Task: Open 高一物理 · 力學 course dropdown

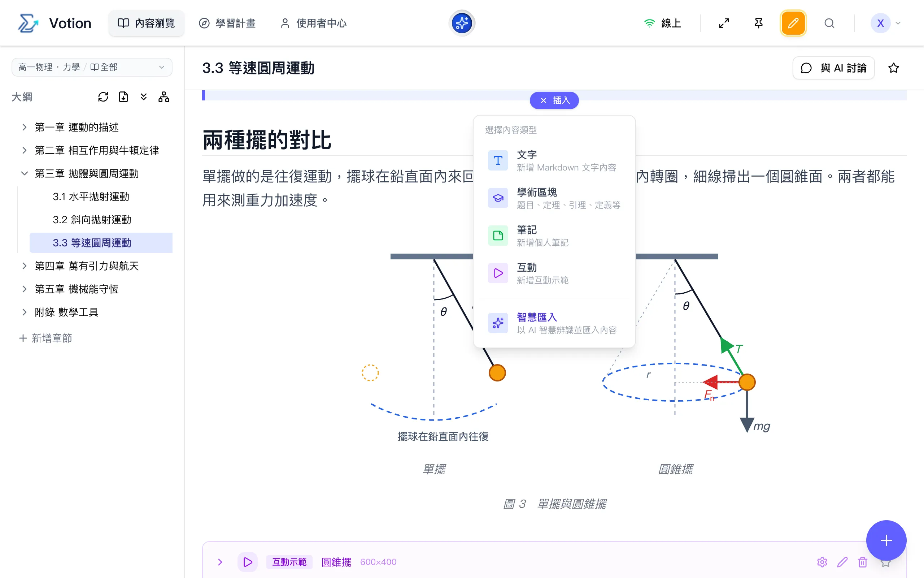Action: point(92,67)
